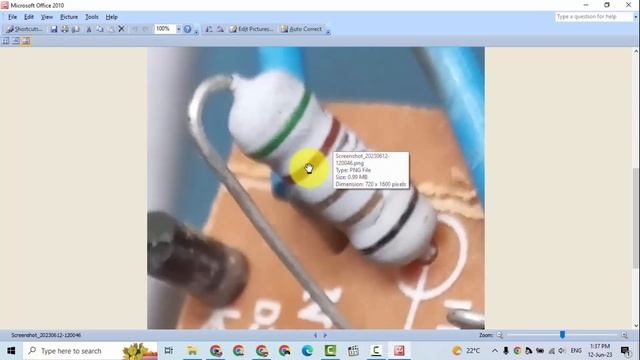The height and width of the screenshot is (360, 640).
Task: Click the vertical scrollbar of the picture pane
Action: (636, 189)
